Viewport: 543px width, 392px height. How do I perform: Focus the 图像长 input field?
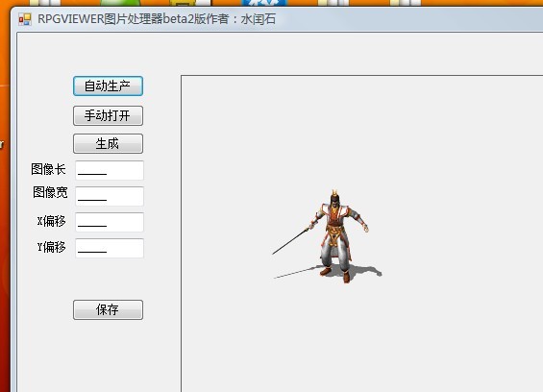click(110, 170)
